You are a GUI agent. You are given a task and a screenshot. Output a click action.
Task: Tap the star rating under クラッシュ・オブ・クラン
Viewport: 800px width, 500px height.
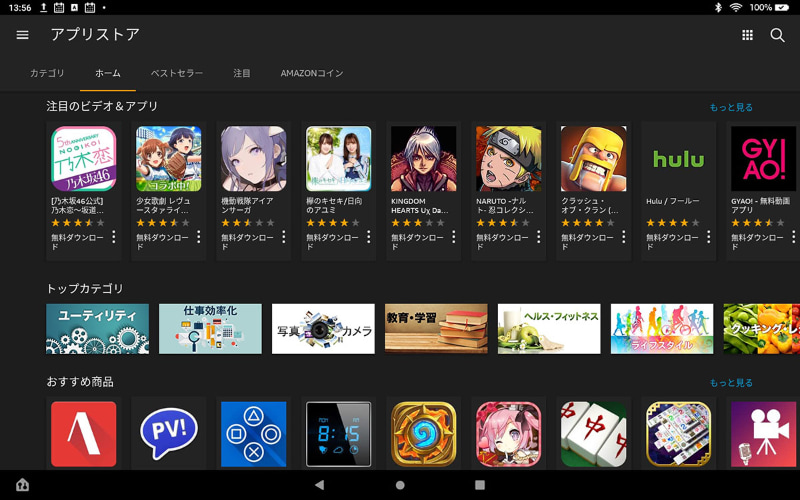pos(588,222)
